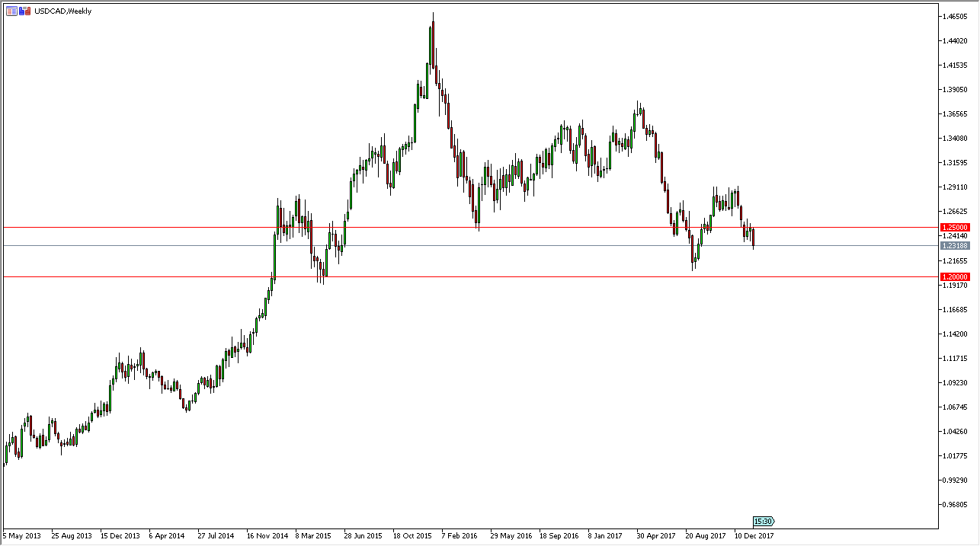Click the 5 May 2013 date label
The width and height of the screenshot is (980, 546).
click(22, 535)
